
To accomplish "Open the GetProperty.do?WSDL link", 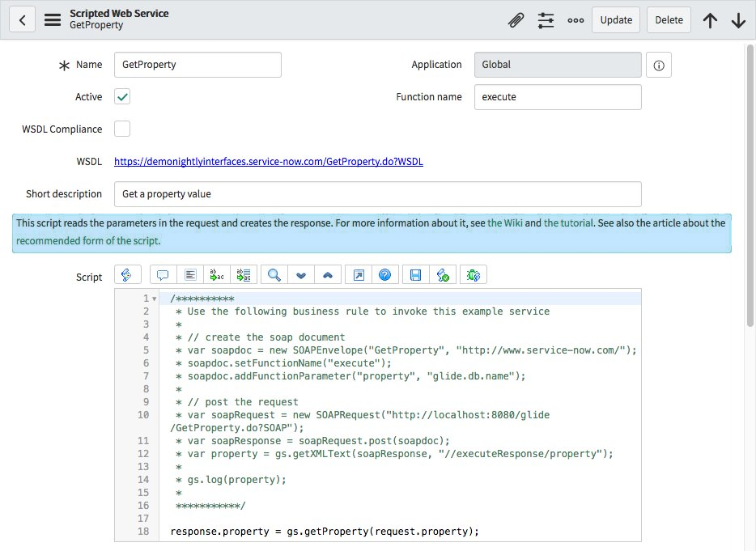I will coord(269,162).
